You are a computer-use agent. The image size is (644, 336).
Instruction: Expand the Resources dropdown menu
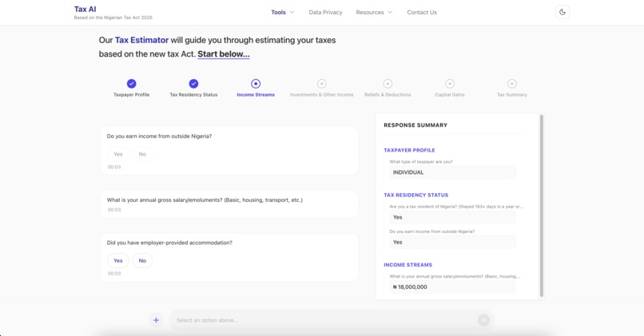click(374, 12)
